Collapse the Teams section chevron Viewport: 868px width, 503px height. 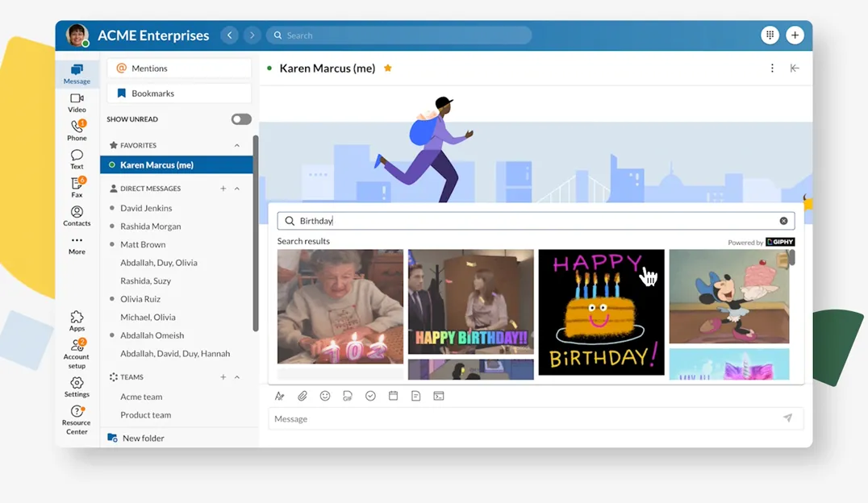(237, 377)
